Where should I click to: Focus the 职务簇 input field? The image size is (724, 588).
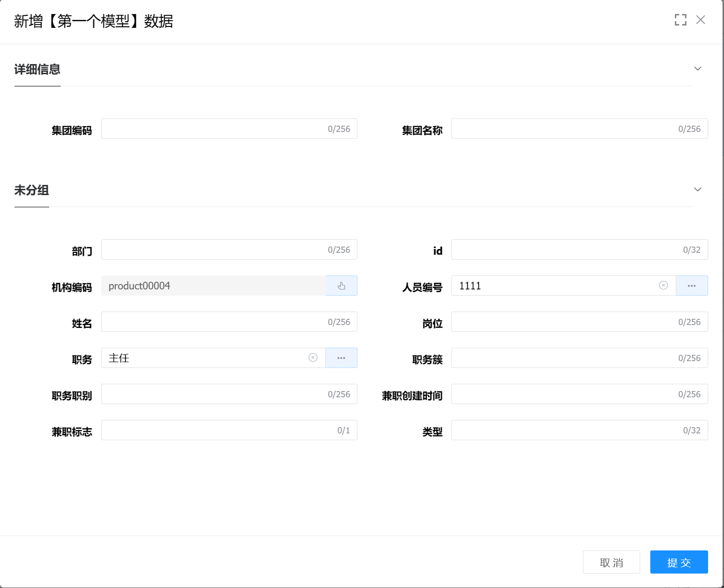coord(562,358)
